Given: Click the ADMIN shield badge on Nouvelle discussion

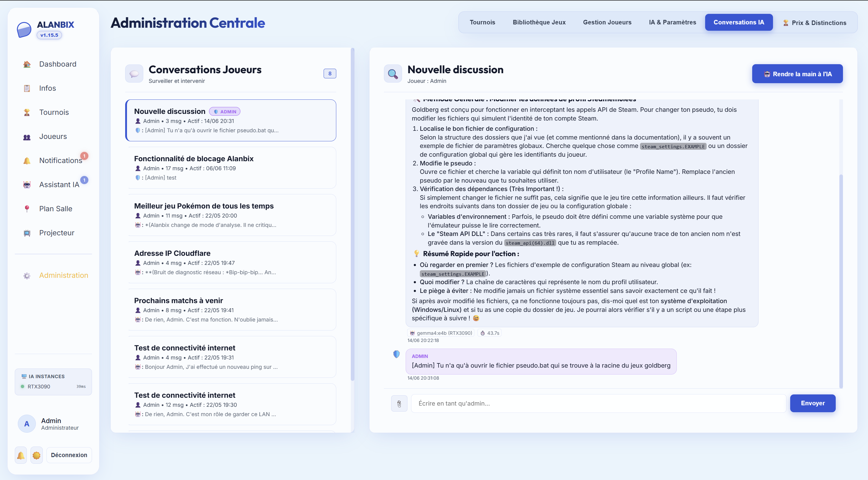Looking at the screenshot, I should tap(225, 111).
